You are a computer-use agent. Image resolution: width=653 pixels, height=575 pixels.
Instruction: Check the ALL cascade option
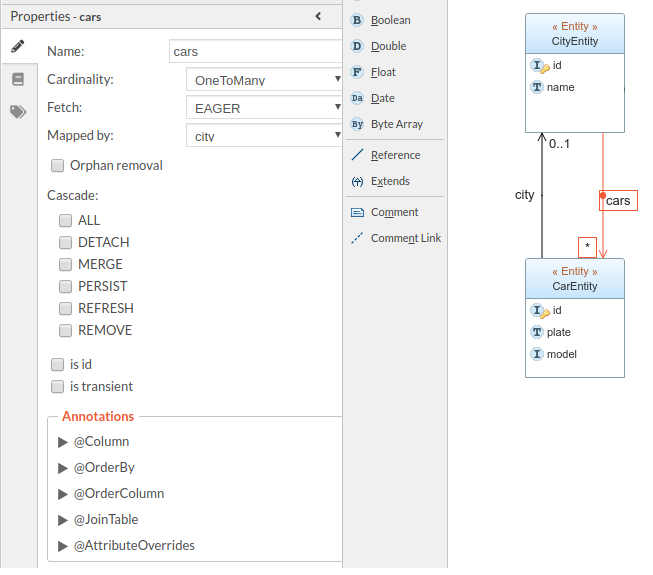click(65, 220)
